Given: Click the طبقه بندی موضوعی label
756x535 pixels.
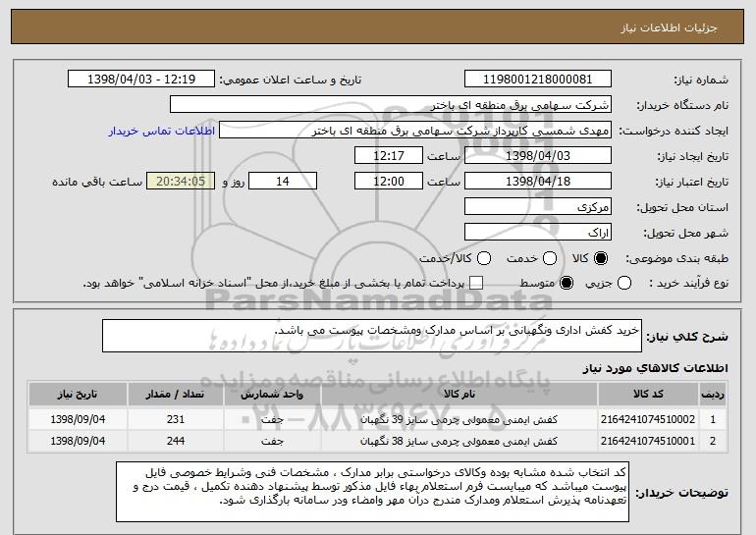Looking at the screenshot, I should [x=676, y=259].
